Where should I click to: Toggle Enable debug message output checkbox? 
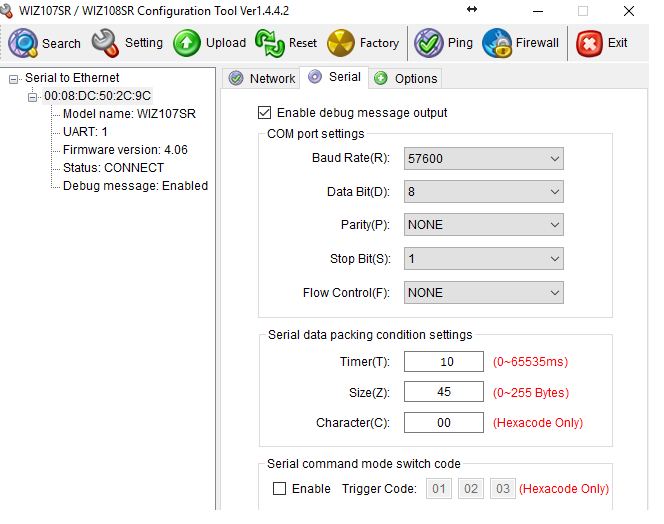tap(265, 113)
